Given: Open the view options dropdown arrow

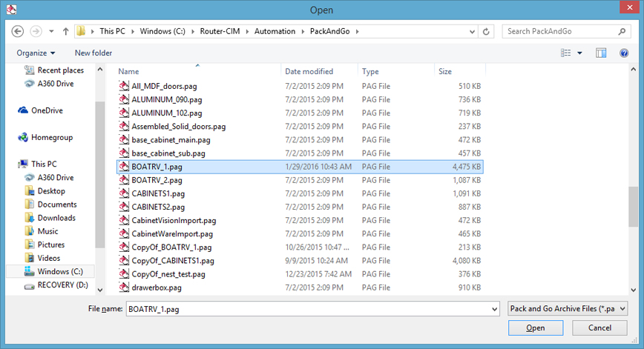Looking at the screenshot, I should [x=579, y=53].
